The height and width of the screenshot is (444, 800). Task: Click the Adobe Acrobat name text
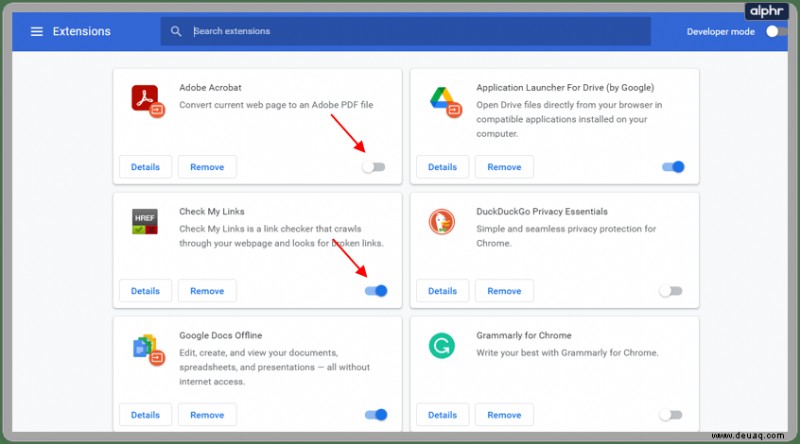[x=210, y=88]
